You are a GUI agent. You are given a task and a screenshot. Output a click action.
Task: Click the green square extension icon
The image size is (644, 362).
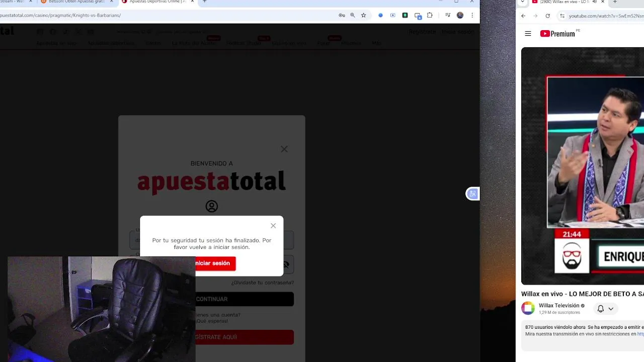[405, 15]
